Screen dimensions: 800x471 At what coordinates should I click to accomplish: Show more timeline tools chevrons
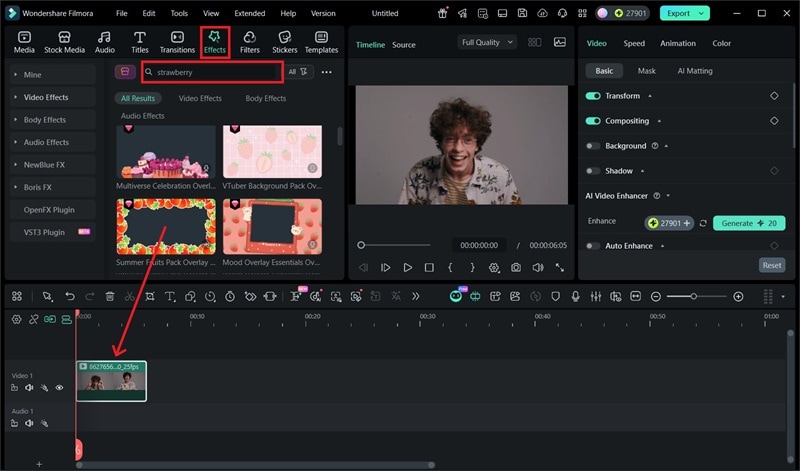[415, 296]
